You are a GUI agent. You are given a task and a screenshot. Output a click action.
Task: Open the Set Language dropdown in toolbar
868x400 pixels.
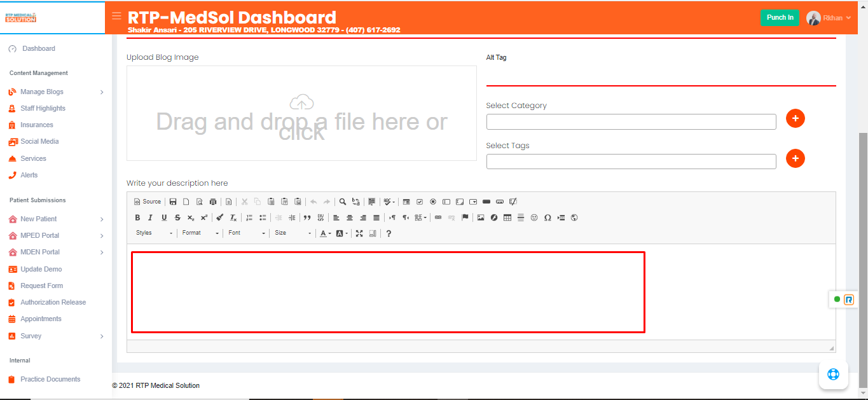pyautogui.click(x=421, y=217)
